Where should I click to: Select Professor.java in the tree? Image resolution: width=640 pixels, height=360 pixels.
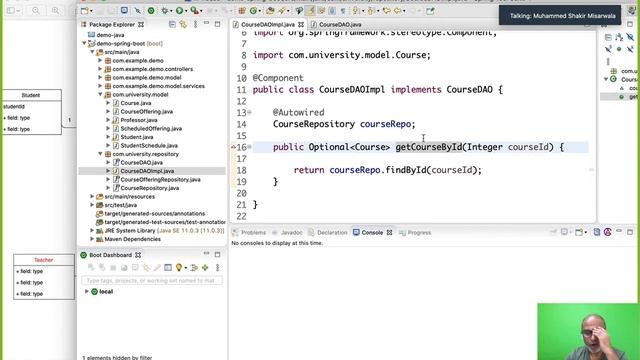pyautogui.click(x=139, y=120)
